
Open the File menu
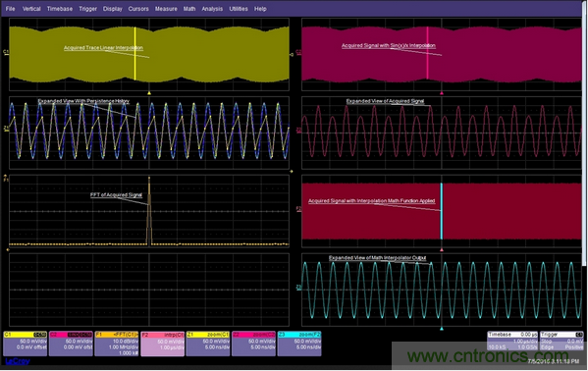point(11,9)
